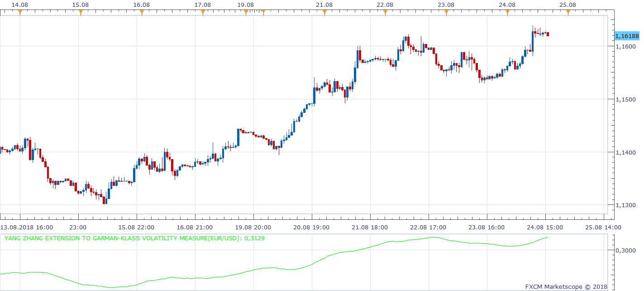Click the 19.08 date label at top
This screenshot has width=644, height=291.
(246, 5)
